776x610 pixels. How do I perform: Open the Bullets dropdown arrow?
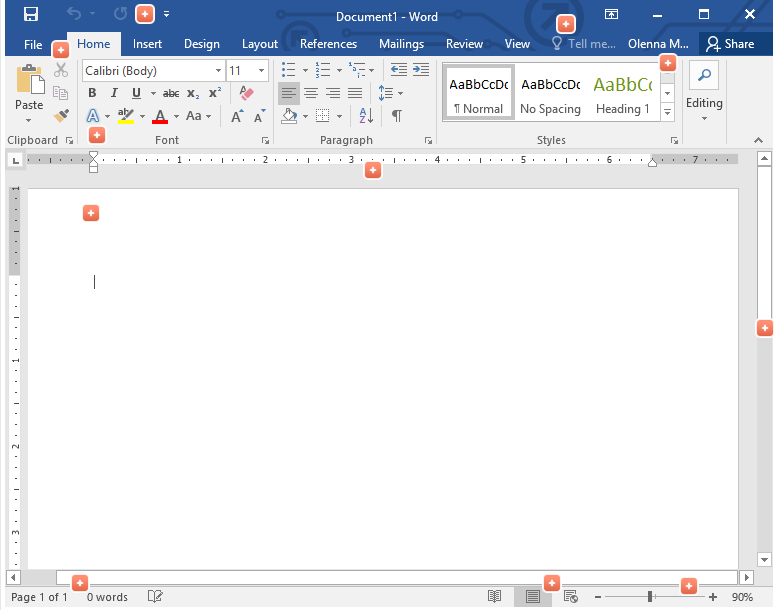click(305, 70)
